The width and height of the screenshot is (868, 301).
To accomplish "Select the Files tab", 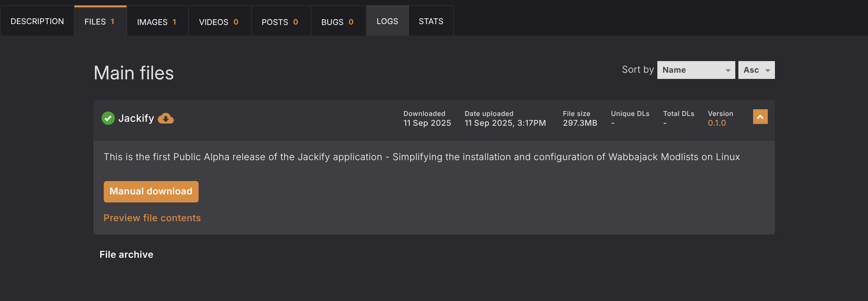I will 100,21.
